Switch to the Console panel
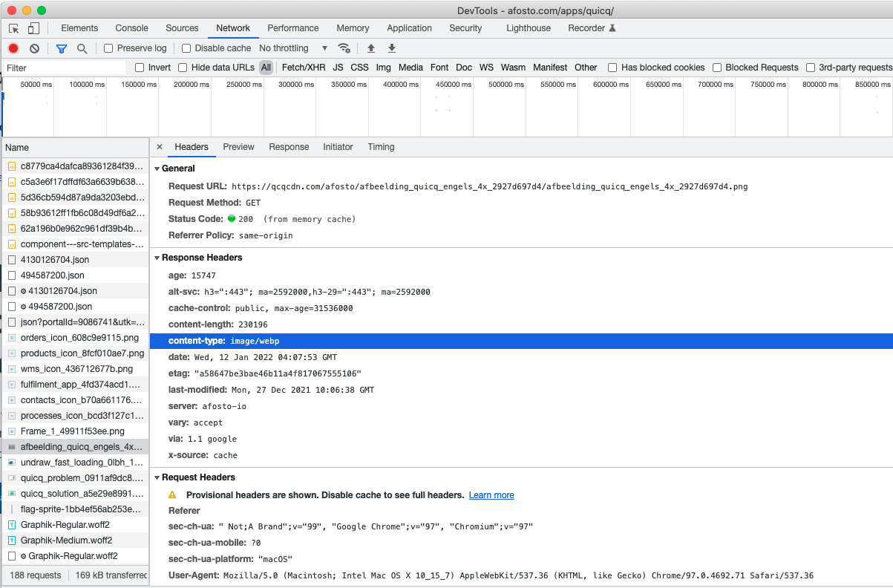The height and width of the screenshot is (588, 893). click(131, 28)
